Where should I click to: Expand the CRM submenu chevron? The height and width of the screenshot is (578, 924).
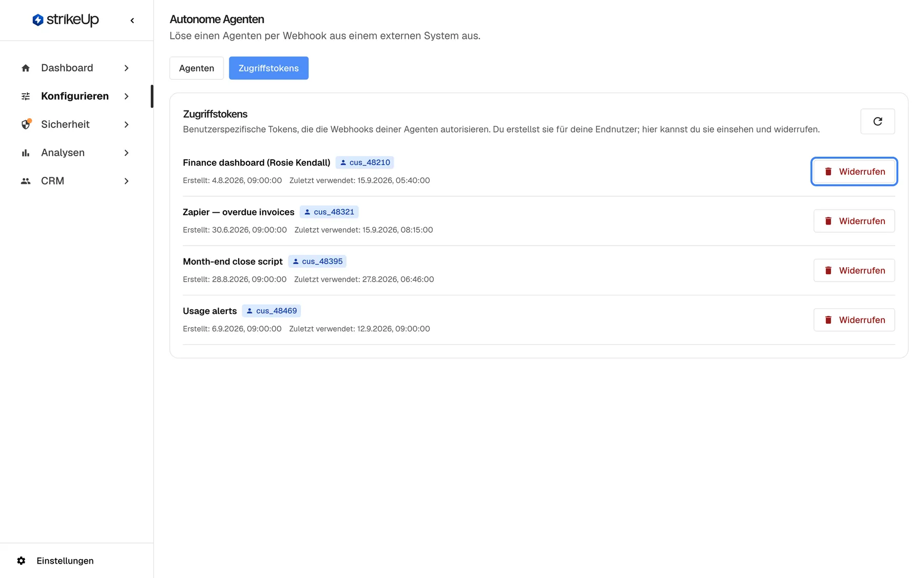coord(126,181)
